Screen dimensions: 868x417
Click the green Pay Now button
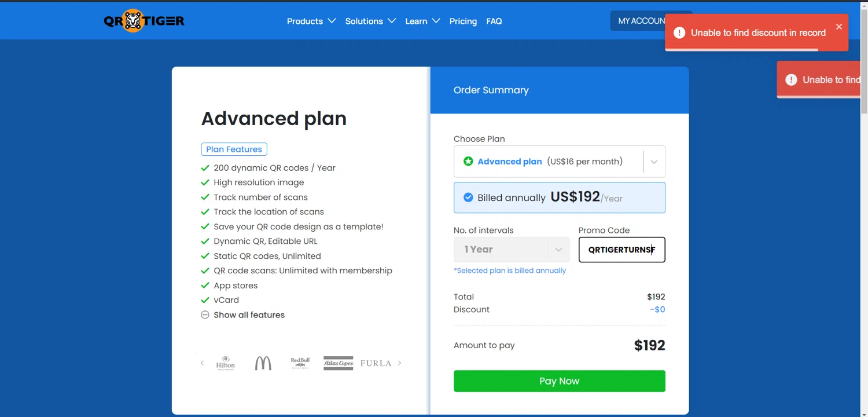(559, 381)
